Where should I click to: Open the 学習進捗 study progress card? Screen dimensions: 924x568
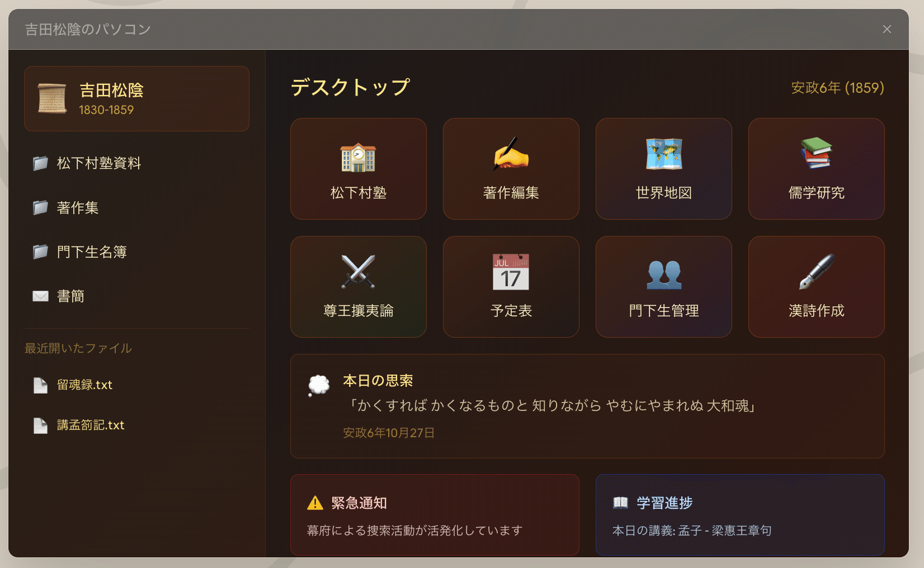point(740,515)
